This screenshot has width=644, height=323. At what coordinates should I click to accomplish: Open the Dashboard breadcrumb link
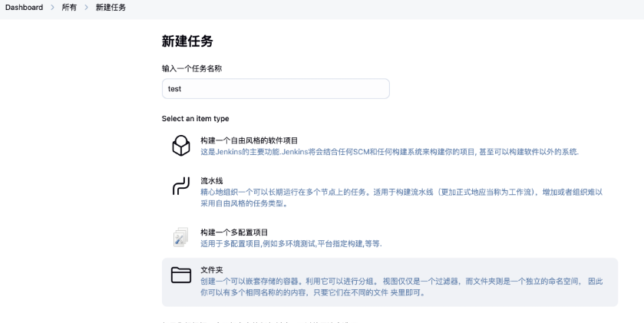24,7
